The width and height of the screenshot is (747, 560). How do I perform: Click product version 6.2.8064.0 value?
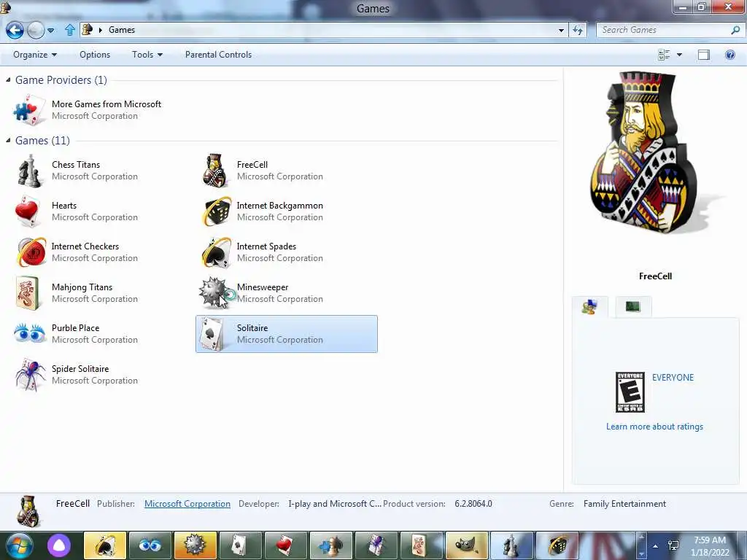(473, 504)
